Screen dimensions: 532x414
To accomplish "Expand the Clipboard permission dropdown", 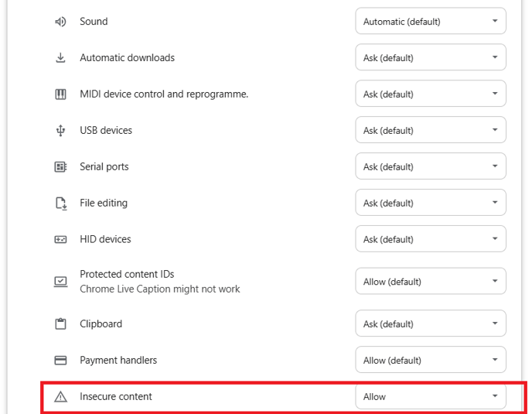I will pos(431,323).
